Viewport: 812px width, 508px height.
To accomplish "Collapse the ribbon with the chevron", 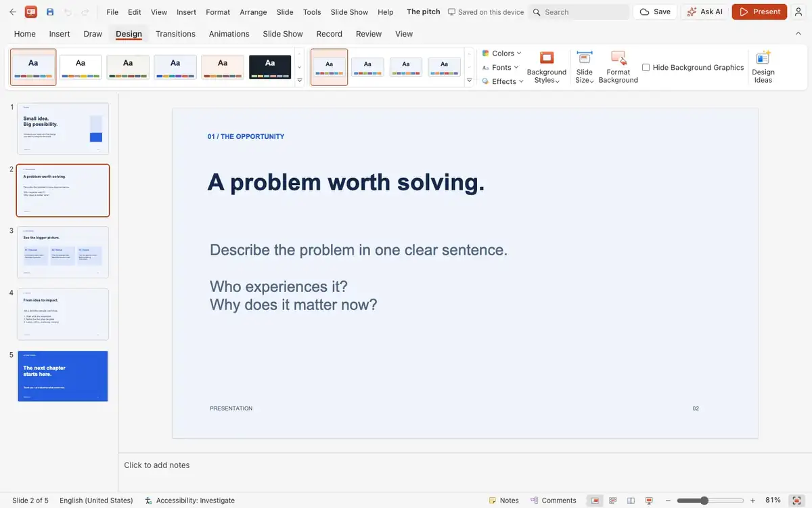I will tap(798, 34).
